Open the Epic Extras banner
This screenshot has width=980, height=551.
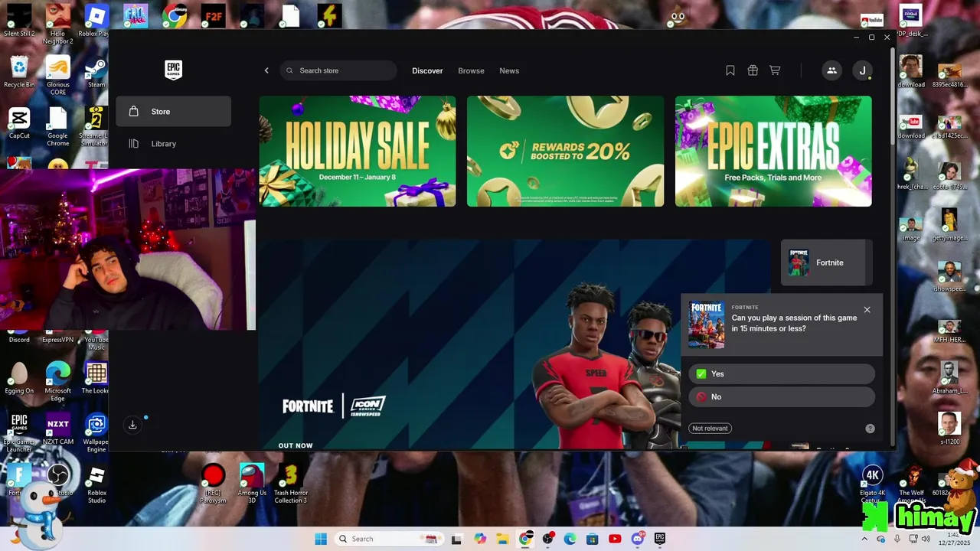773,151
